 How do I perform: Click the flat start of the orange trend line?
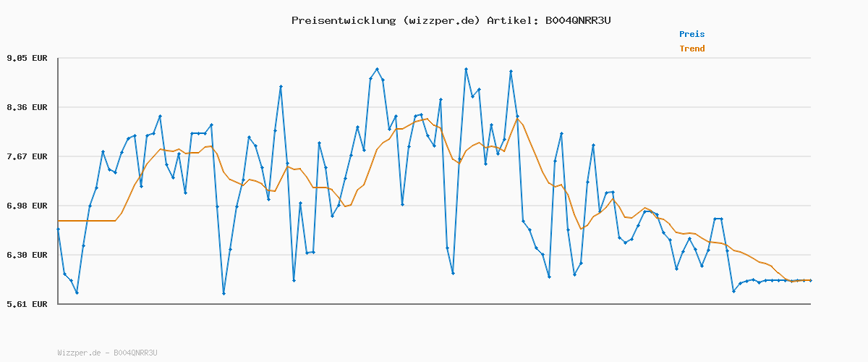(x=87, y=221)
